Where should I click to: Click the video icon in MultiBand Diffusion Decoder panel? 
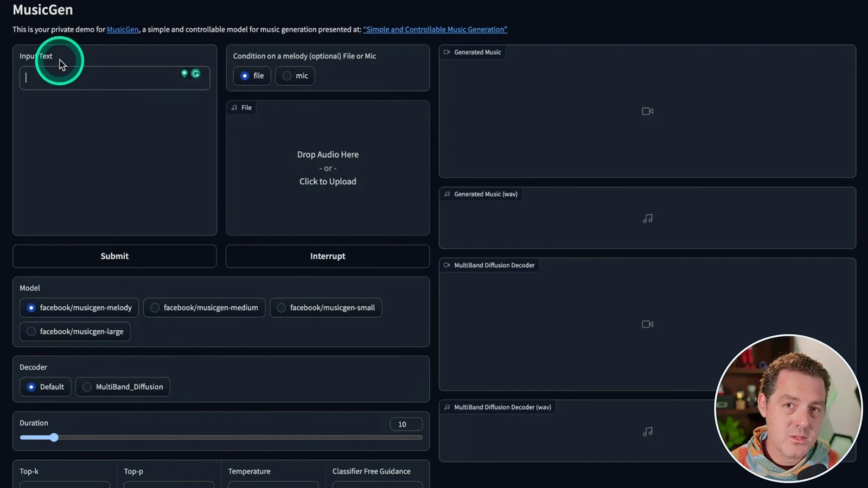647,324
